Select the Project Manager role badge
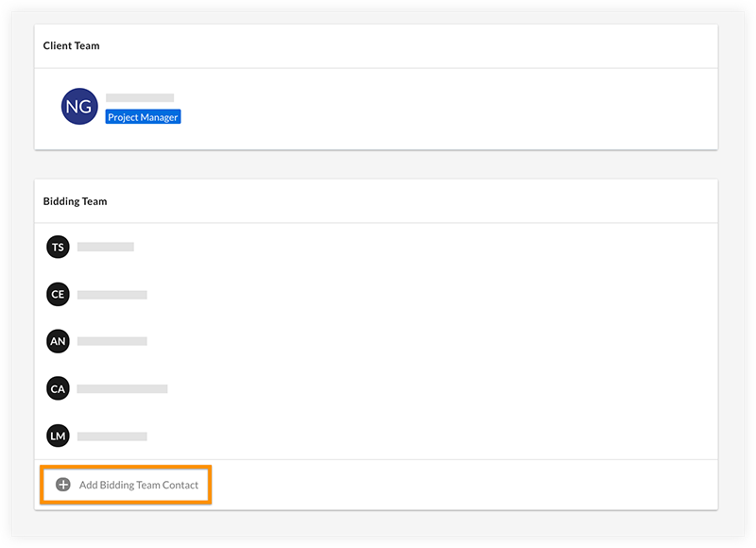756x548 pixels. [x=142, y=116]
